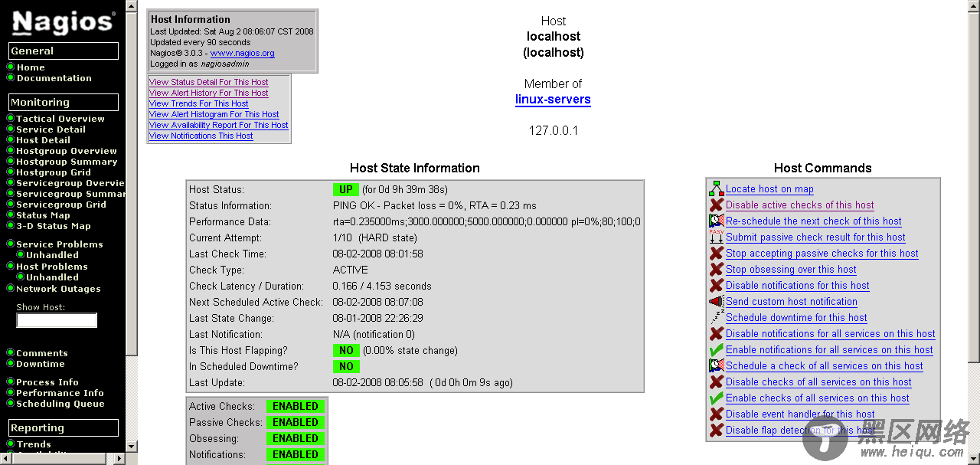The width and height of the screenshot is (980, 465).
Task: Open Comments in the sidebar
Action: coord(42,353)
